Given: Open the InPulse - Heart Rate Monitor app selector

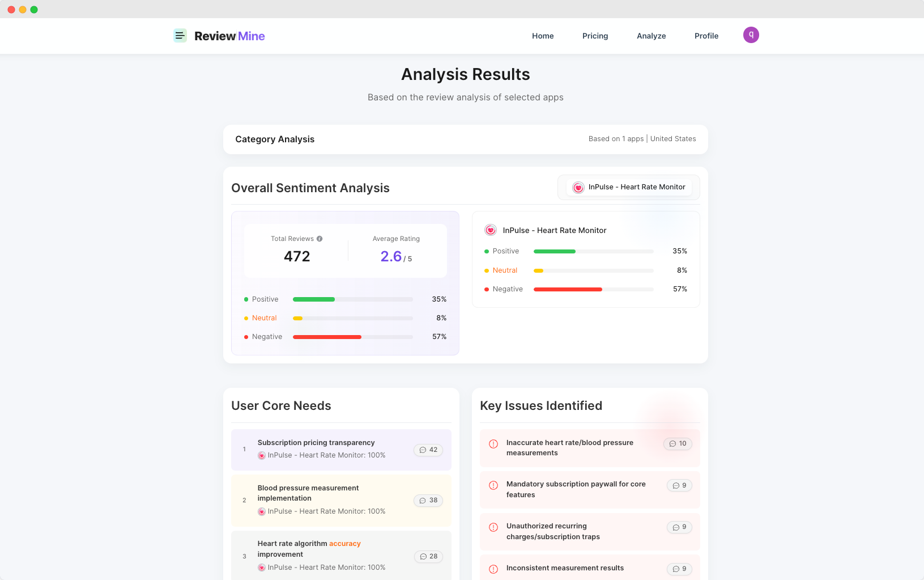Looking at the screenshot, I should (x=629, y=187).
